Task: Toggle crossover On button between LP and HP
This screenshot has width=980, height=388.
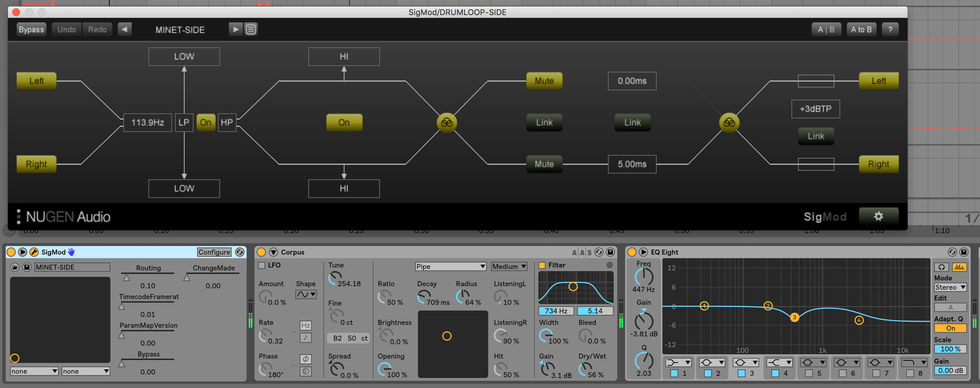Action: (x=205, y=123)
